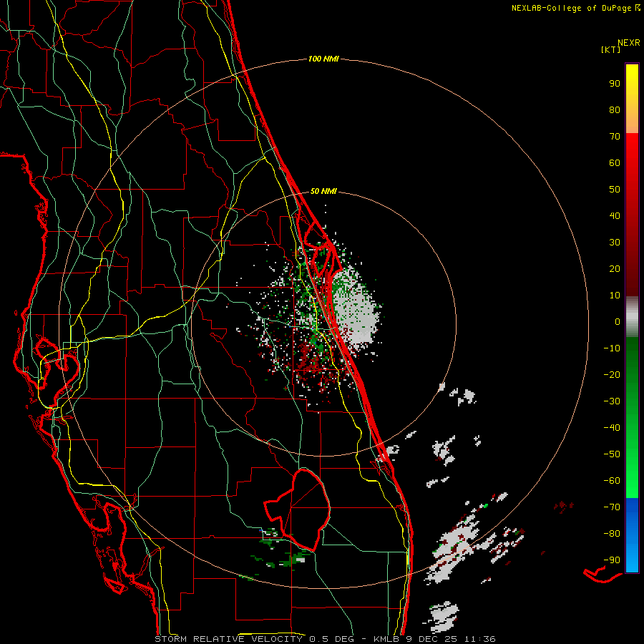Image resolution: width=644 pixels, height=644 pixels.
Task: Click the gray zero-velocity segment of the color bar
Action: click(632, 317)
